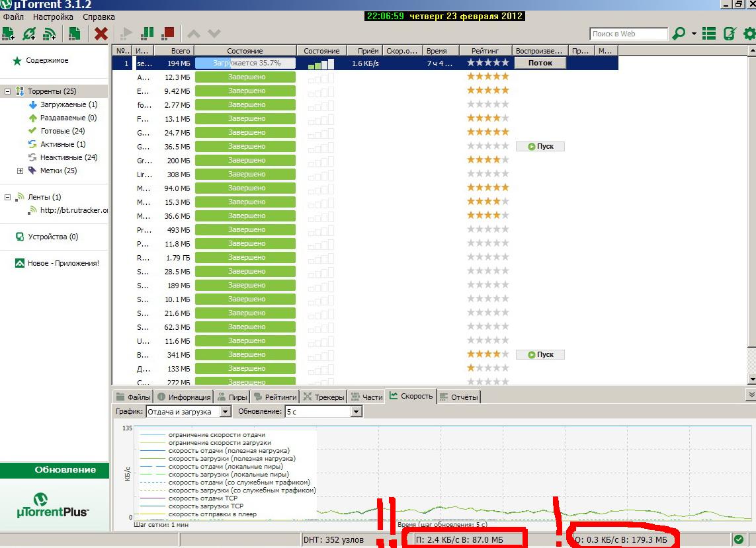Viewport: 756px width, 548px height.
Task: Toggle the category list view icon
Action: click(709, 34)
